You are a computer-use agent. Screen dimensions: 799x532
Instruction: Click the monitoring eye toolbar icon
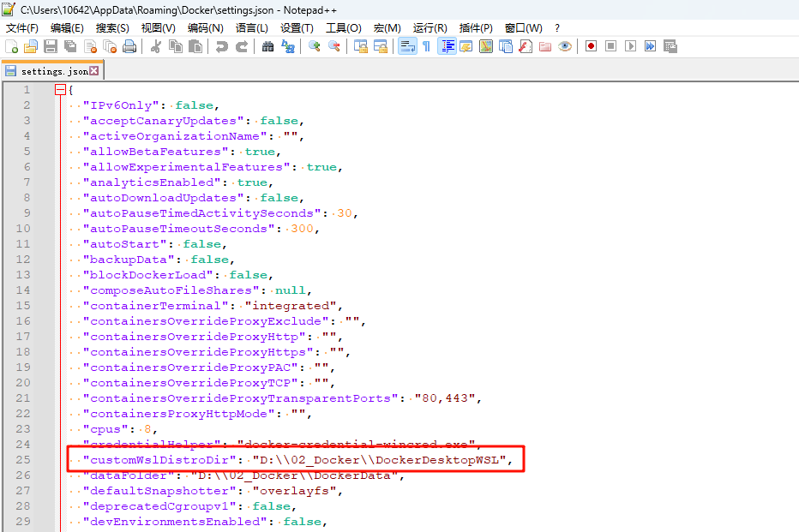tap(565, 46)
